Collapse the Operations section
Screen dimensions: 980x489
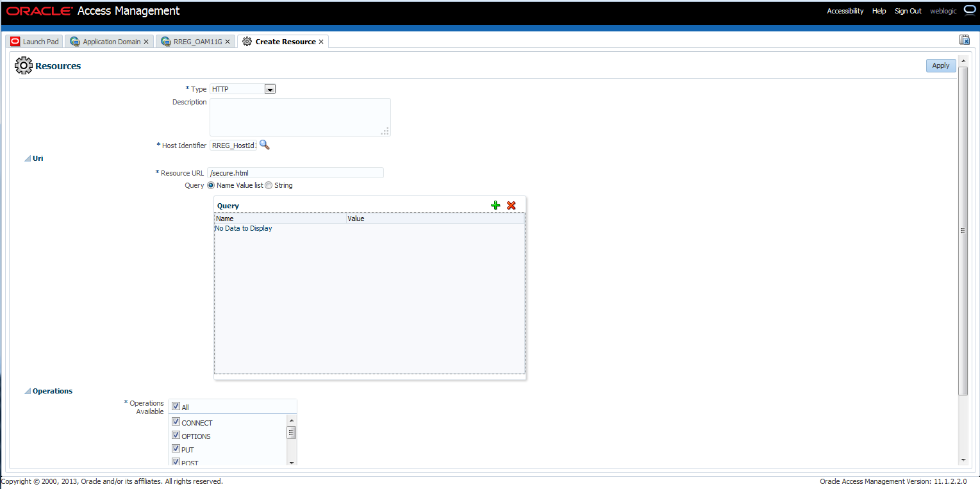tap(28, 391)
